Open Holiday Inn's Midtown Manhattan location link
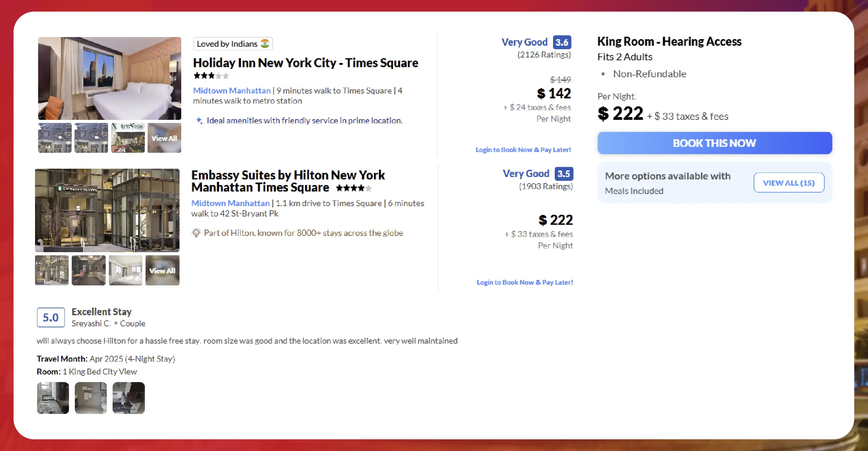This screenshot has width=868, height=451. coord(232,91)
